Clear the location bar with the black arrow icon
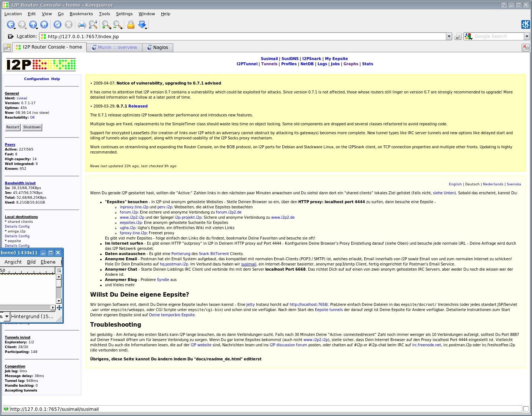This screenshot has height=416, width=532. pos(10,36)
